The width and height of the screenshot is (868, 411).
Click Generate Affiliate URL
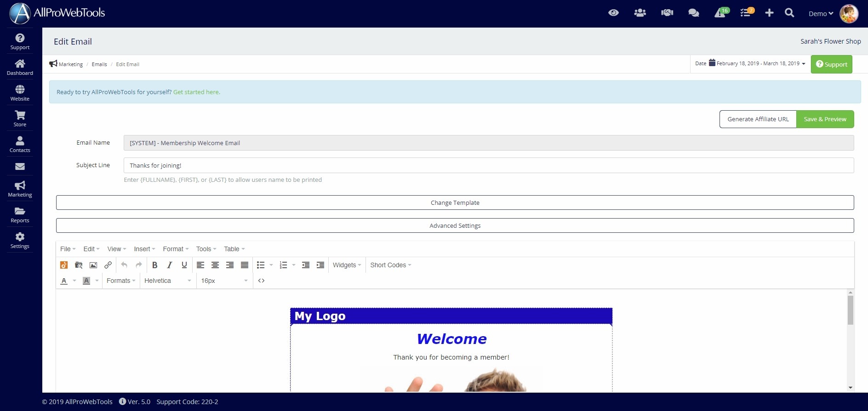point(758,119)
